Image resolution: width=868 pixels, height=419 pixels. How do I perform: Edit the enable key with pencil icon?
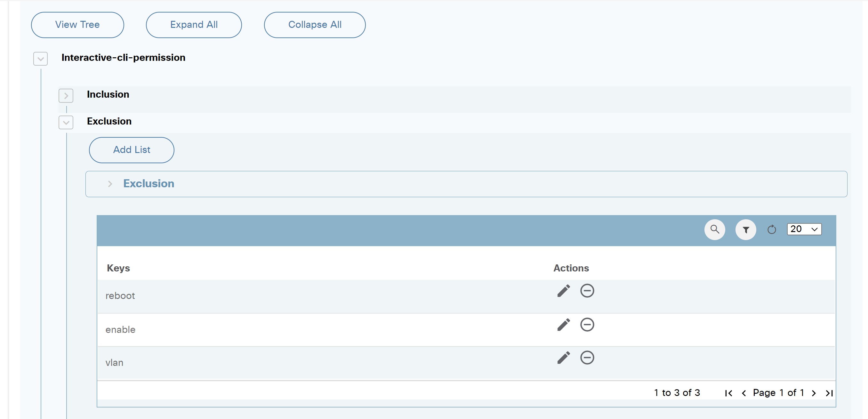tap(563, 325)
